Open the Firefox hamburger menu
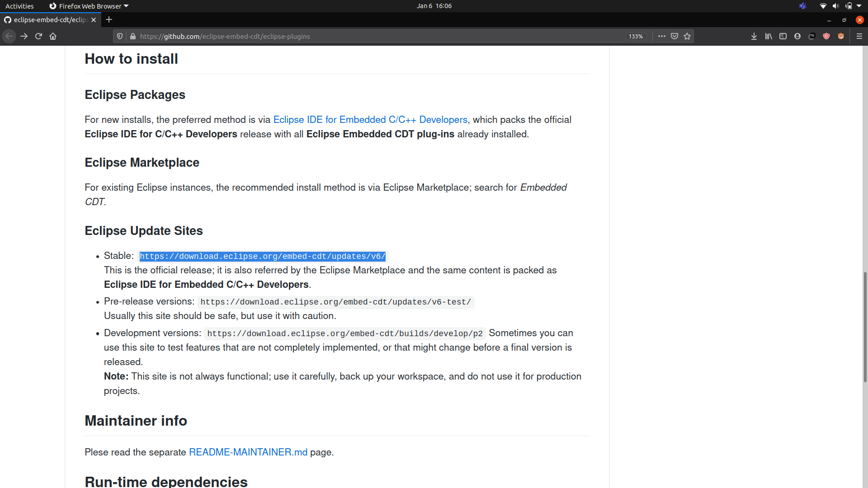This screenshot has height=488, width=868. pos(859,36)
